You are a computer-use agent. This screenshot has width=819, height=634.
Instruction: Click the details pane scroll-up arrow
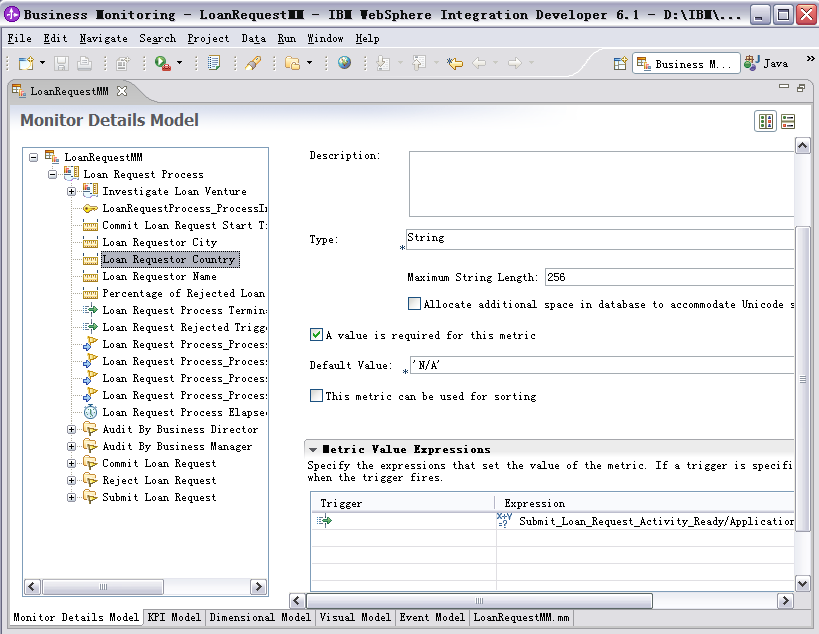click(x=802, y=146)
